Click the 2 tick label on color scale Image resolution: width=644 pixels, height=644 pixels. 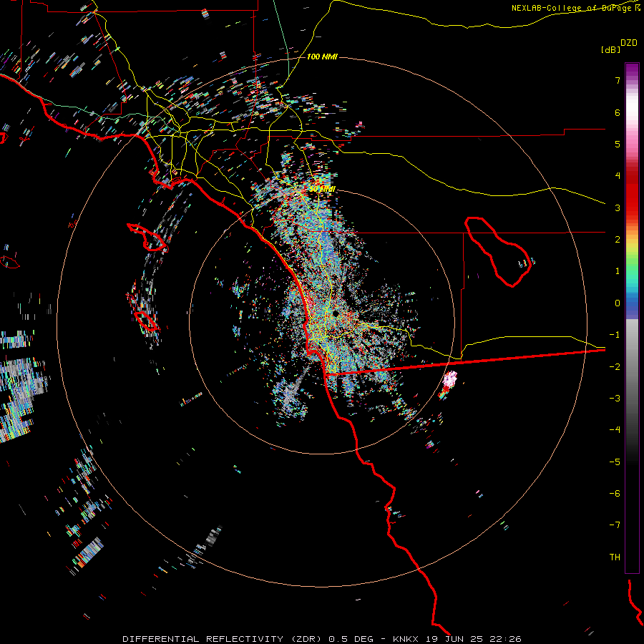[618, 240]
